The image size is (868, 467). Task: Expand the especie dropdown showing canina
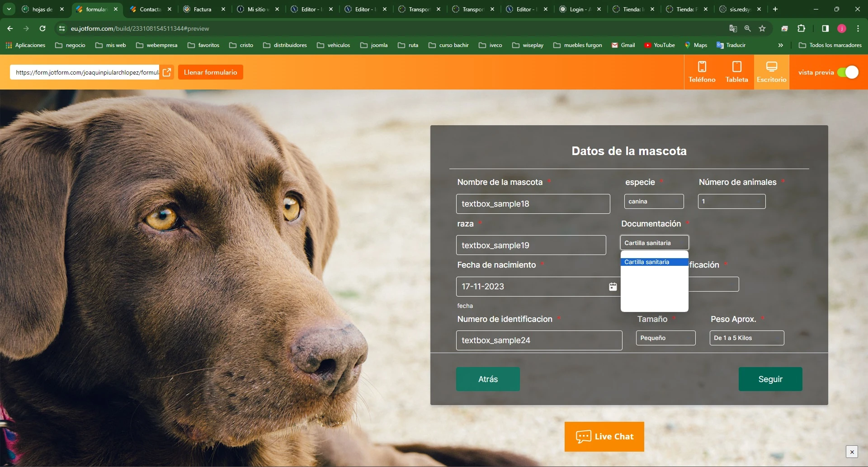[654, 201]
